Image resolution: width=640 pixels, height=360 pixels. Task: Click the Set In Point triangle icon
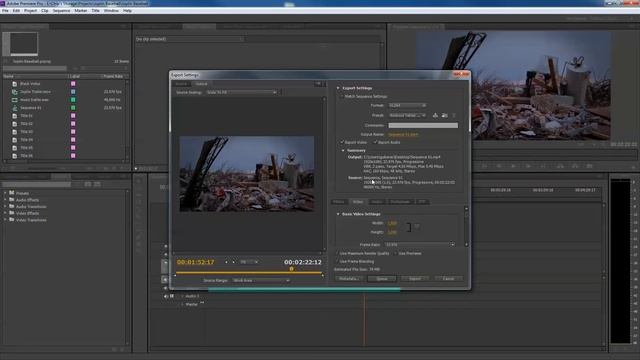click(x=175, y=276)
